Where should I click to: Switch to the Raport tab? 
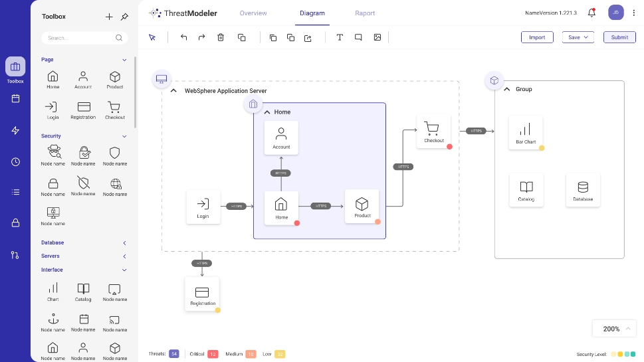coord(365,13)
